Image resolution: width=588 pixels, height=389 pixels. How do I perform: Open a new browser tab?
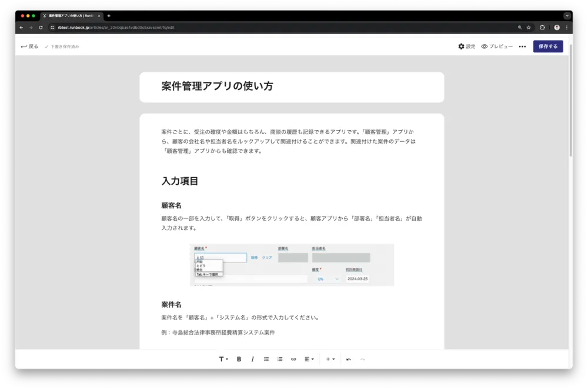pos(109,16)
